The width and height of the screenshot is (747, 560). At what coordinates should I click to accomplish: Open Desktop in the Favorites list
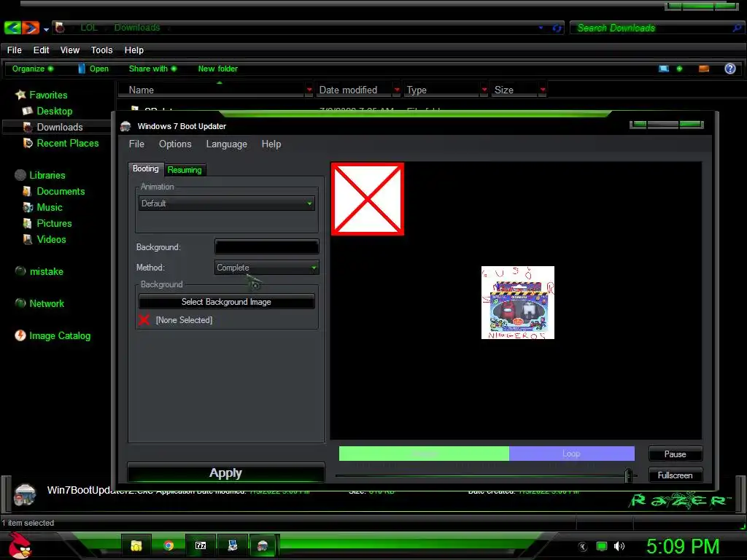(54, 111)
